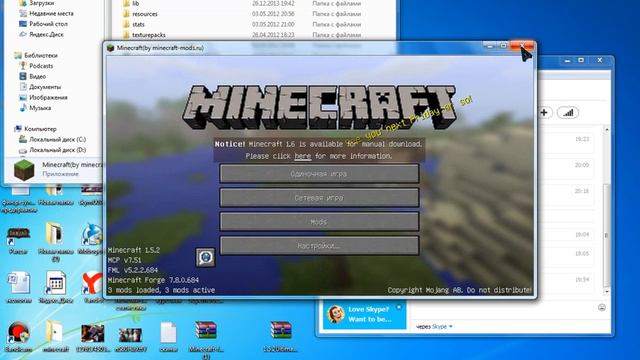Open multiplayer menu (Сетевая игра)
Image resolution: width=640 pixels, height=360 pixels.
319,198
